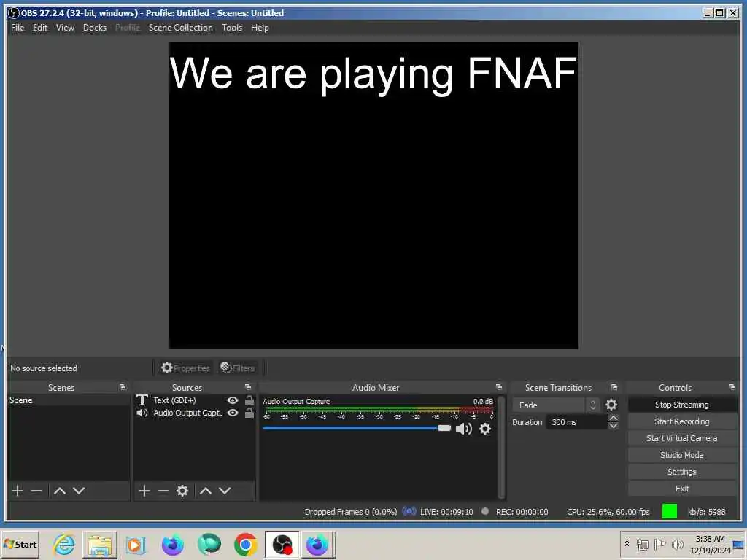Add a new source with plus icon

(144, 491)
